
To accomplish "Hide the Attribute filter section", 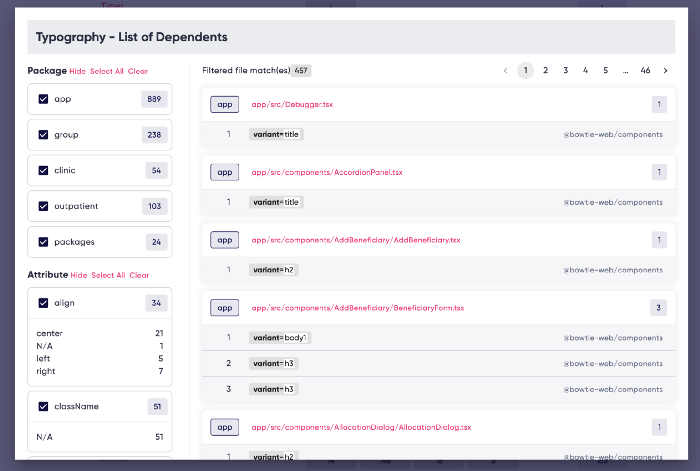I will [79, 275].
